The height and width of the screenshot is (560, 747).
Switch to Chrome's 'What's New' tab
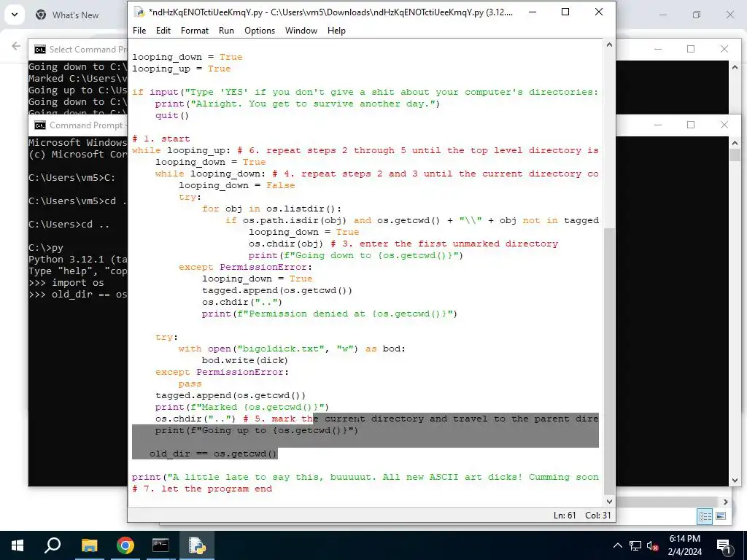tap(76, 15)
